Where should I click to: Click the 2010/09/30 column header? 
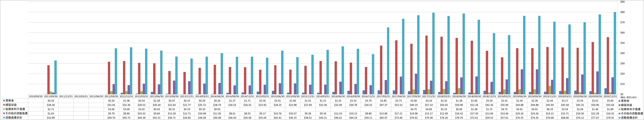point(36,96)
